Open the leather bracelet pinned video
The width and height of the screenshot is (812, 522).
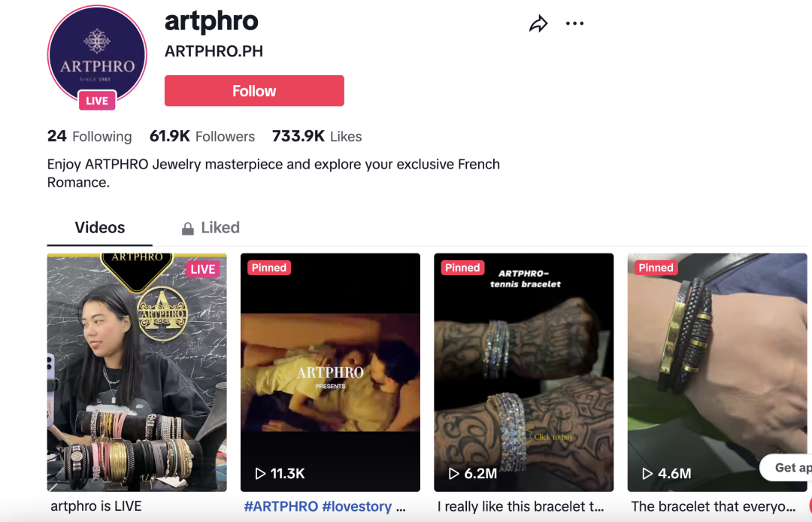(717, 372)
